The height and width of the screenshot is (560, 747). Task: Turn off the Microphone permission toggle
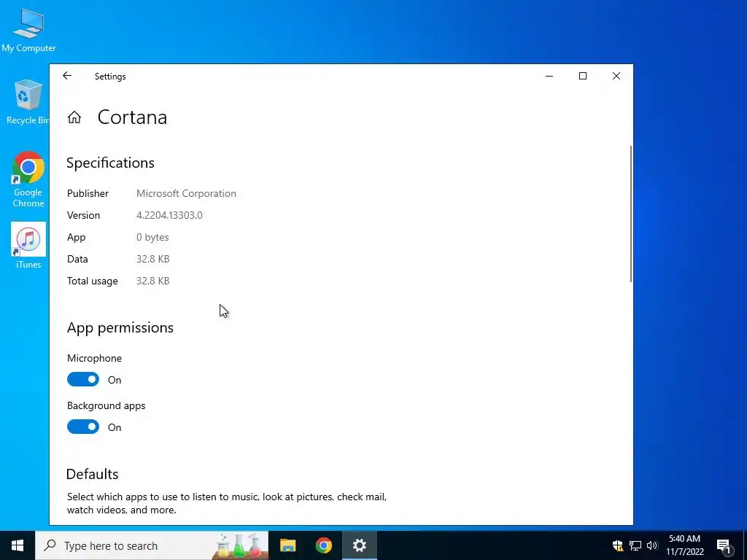83,379
